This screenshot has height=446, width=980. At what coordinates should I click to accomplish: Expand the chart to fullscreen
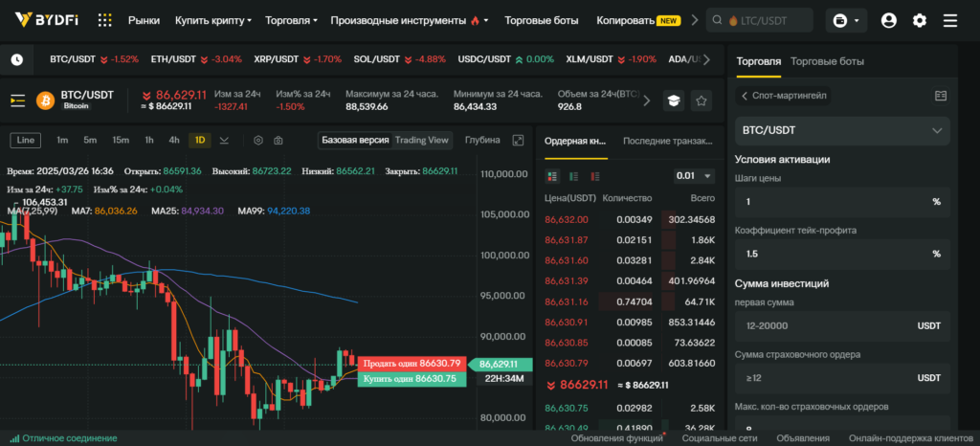(518, 141)
